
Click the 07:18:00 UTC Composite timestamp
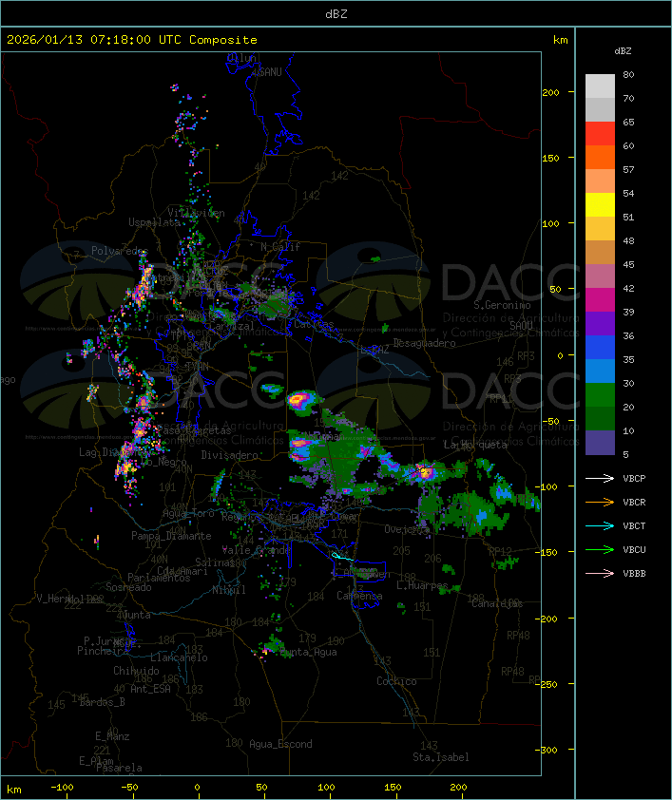click(x=174, y=39)
